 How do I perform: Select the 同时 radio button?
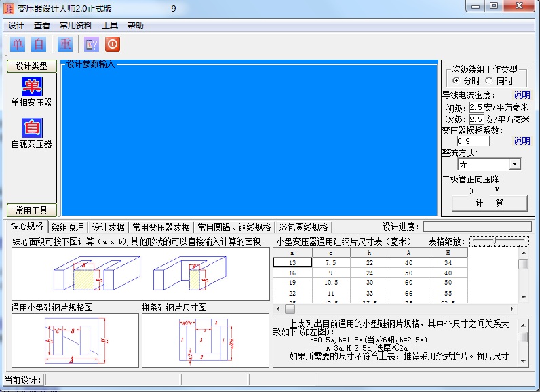pos(489,81)
